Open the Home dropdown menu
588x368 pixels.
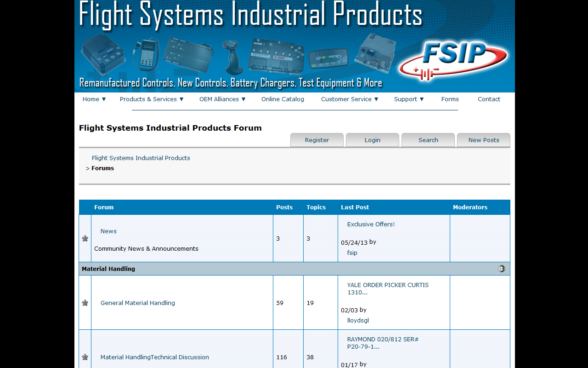[x=94, y=99]
